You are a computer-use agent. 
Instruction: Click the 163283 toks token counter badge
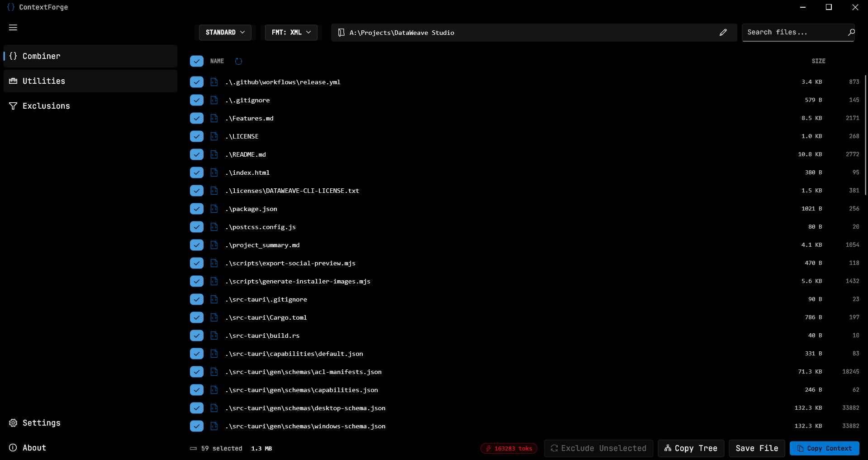click(508, 448)
